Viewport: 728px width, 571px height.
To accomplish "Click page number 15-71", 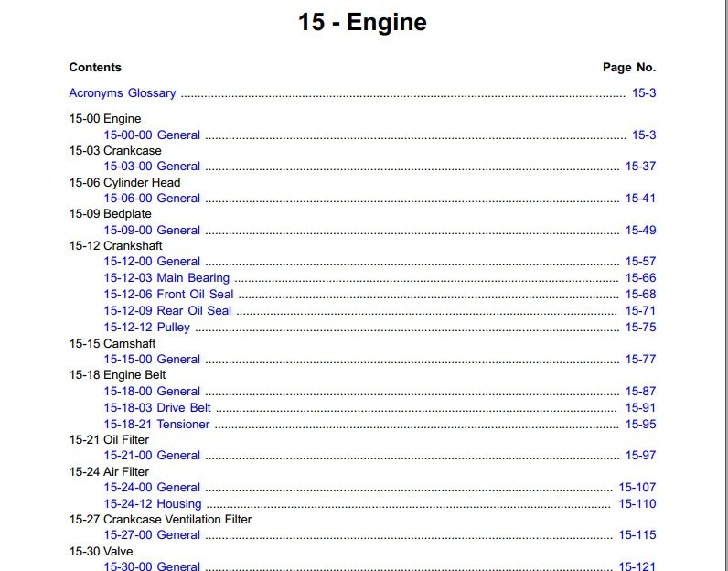I will coord(641,310).
